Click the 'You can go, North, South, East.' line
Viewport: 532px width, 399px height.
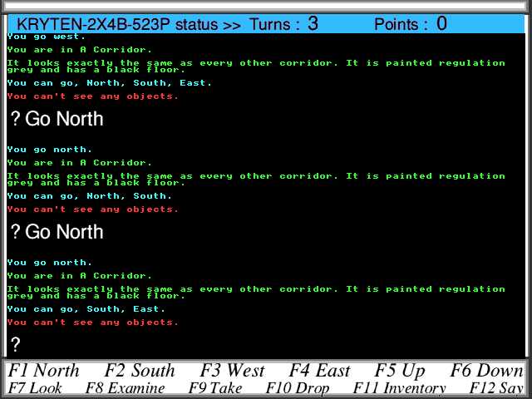[109, 83]
